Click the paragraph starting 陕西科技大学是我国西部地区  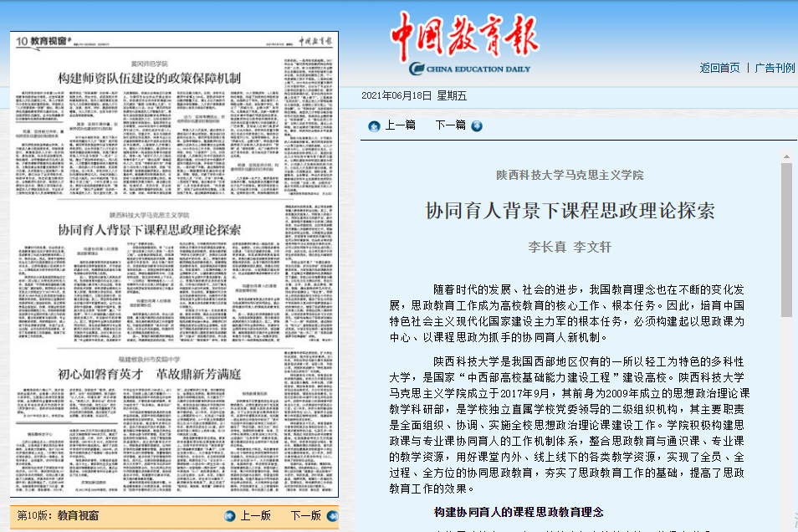click(570, 425)
